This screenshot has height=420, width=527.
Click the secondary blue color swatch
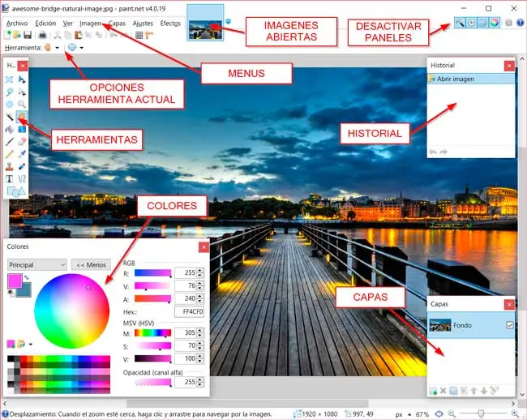click(x=26, y=291)
